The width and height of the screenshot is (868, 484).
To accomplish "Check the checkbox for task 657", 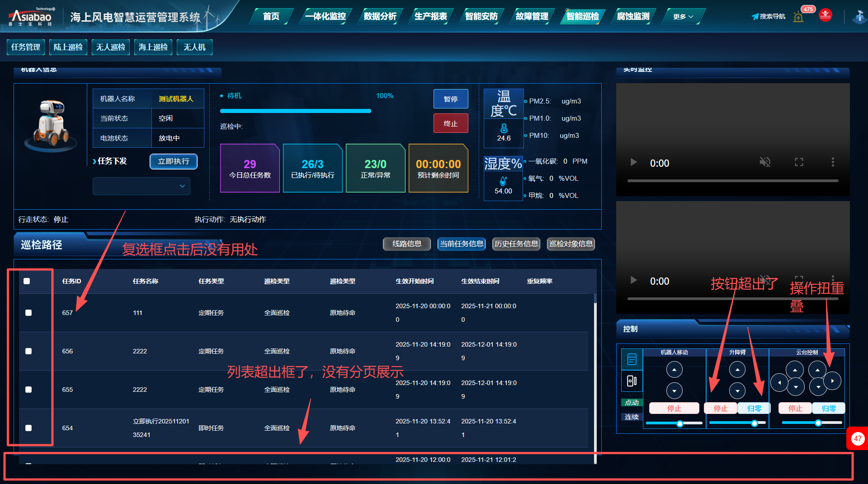I will tap(28, 313).
